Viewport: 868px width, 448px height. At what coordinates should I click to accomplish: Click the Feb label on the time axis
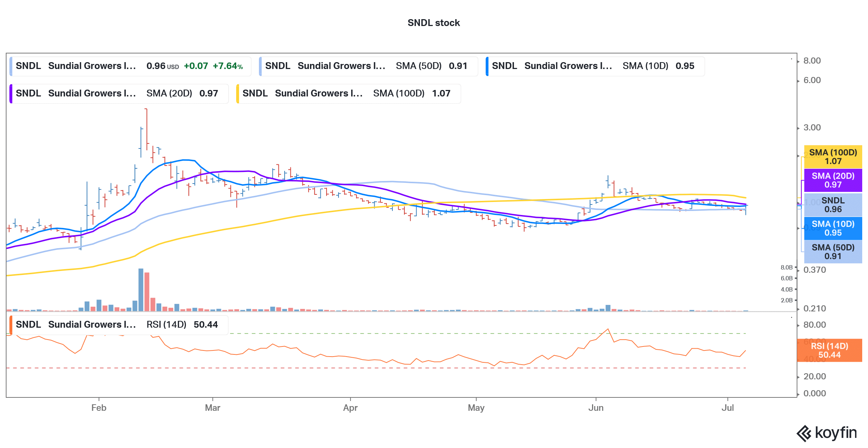coord(99,408)
